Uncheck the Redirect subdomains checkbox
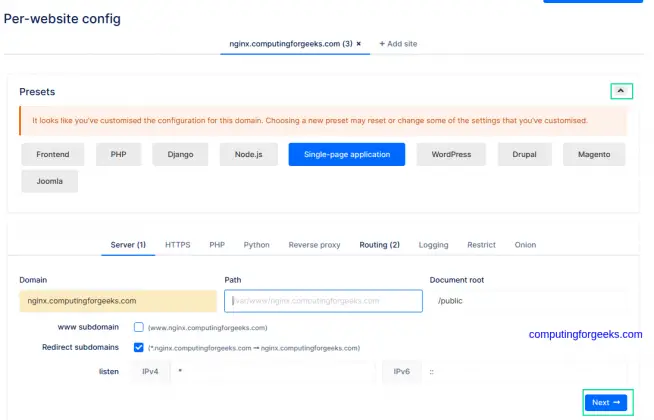 (x=139, y=347)
